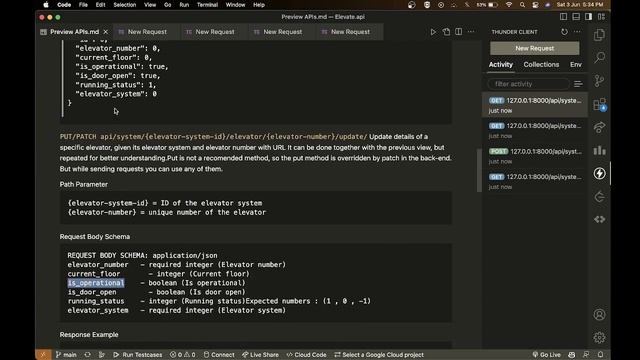Run the preview play icon
The height and width of the screenshot is (360, 640).
point(433,32)
